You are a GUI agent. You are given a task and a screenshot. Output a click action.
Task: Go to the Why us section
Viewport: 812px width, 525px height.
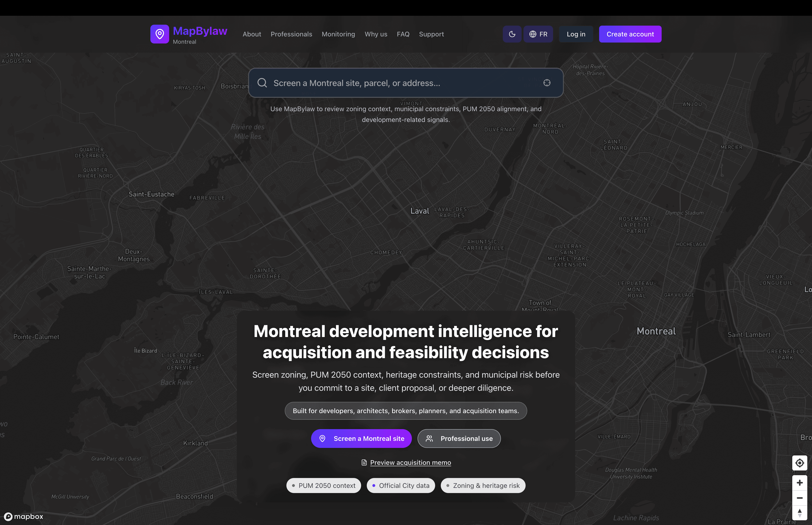376,34
